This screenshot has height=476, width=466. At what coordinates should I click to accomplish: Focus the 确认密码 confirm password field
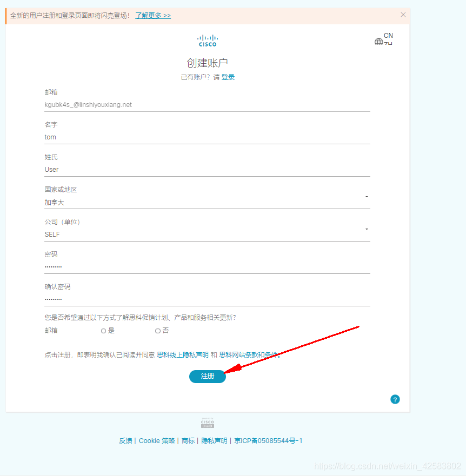tap(207, 300)
